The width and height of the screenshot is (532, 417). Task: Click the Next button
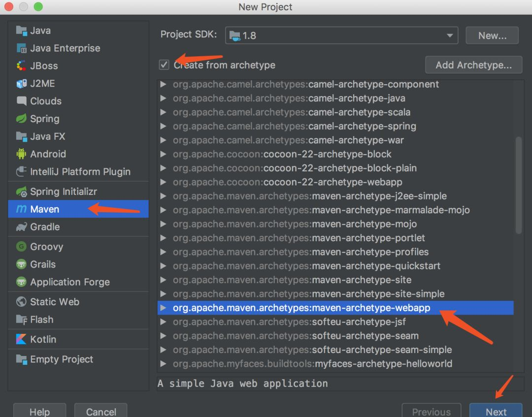coord(496,411)
